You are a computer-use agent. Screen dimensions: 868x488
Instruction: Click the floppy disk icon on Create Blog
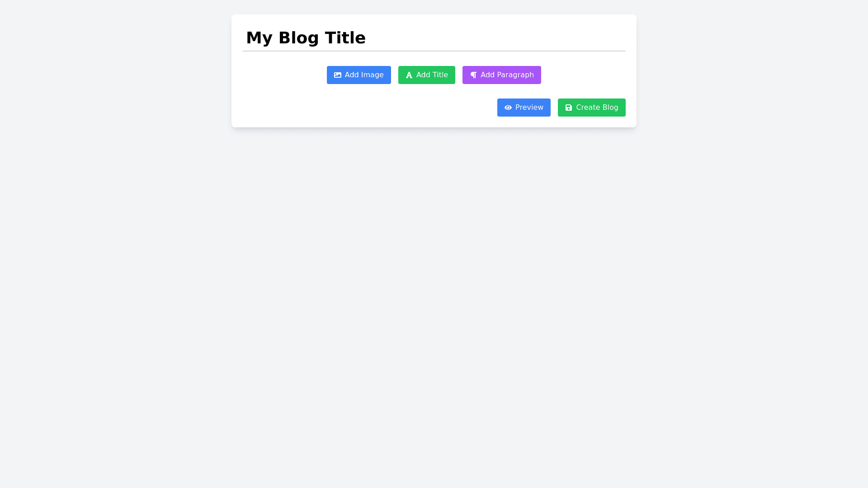[x=568, y=108]
